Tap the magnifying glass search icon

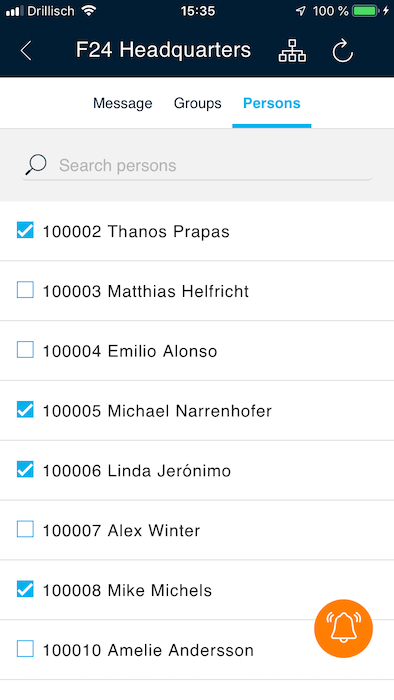click(36, 165)
